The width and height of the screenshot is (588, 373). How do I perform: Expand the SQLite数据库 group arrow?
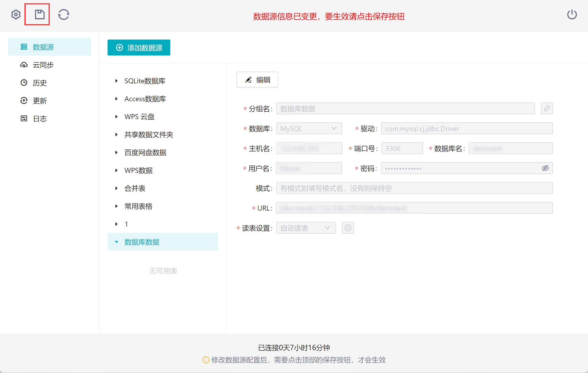(116, 81)
